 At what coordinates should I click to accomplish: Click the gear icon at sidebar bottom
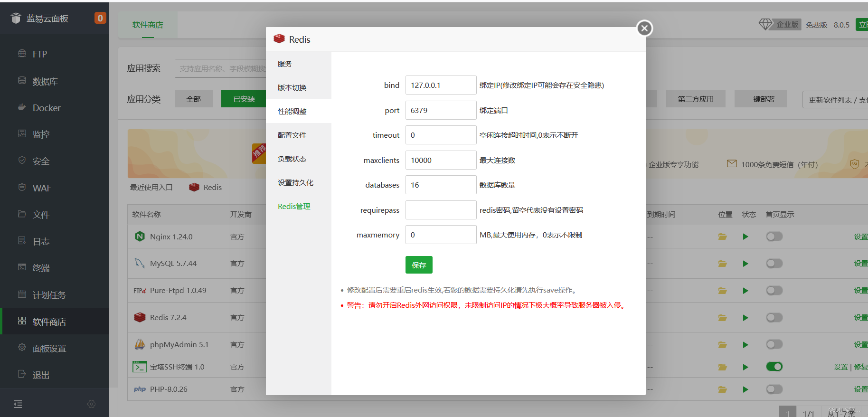click(x=92, y=404)
